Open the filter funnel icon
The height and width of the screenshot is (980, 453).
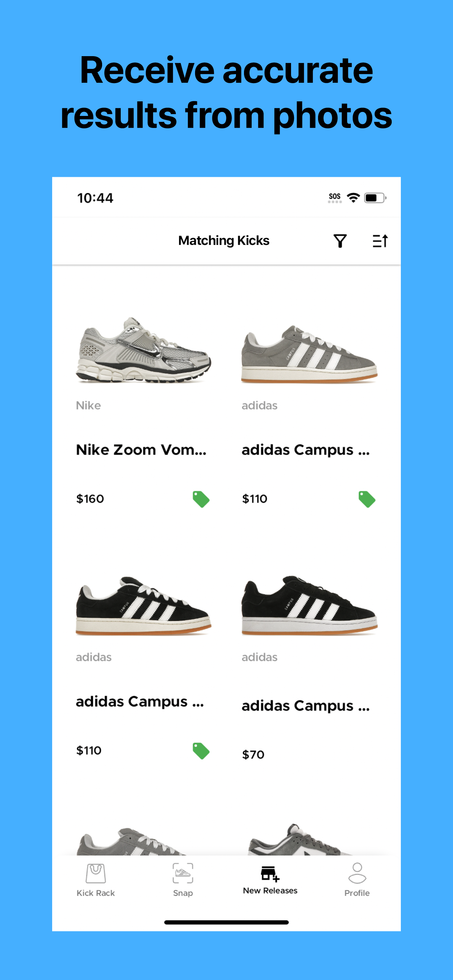pyautogui.click(x=340, y=241)
